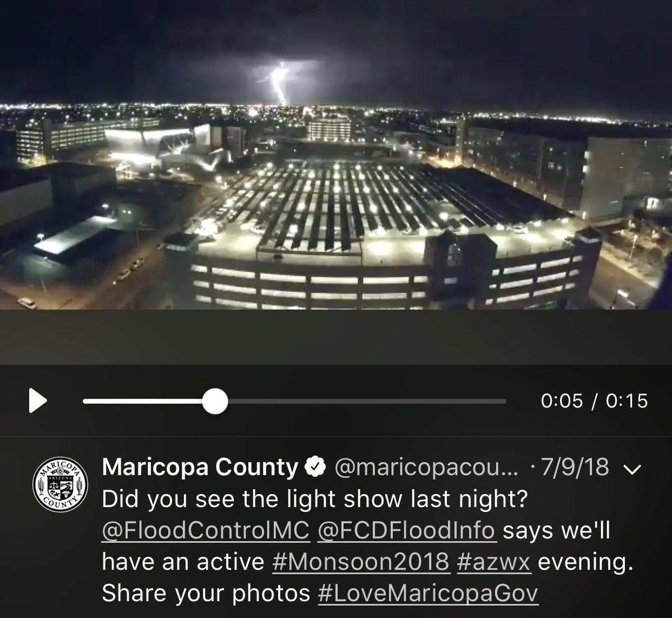672x618 pixels.
Task: Click the blue verified badge icon
Action: tap(316, 466)
